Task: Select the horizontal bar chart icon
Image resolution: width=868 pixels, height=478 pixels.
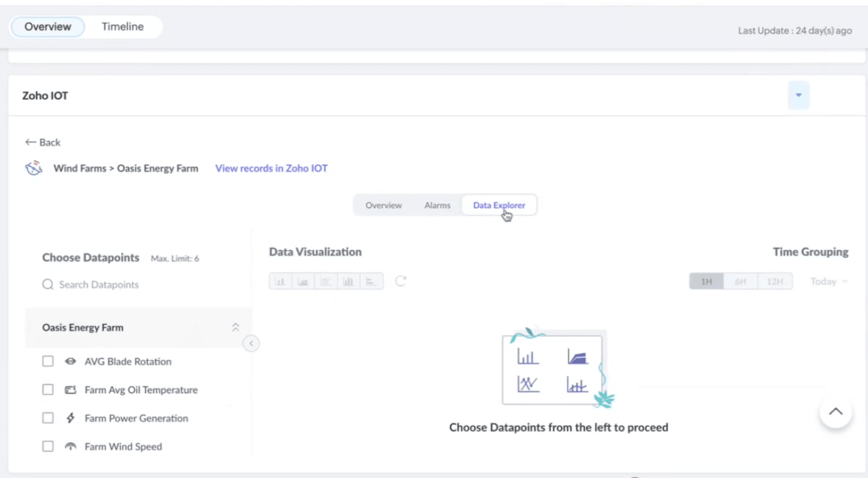Action: coord(371,282)
